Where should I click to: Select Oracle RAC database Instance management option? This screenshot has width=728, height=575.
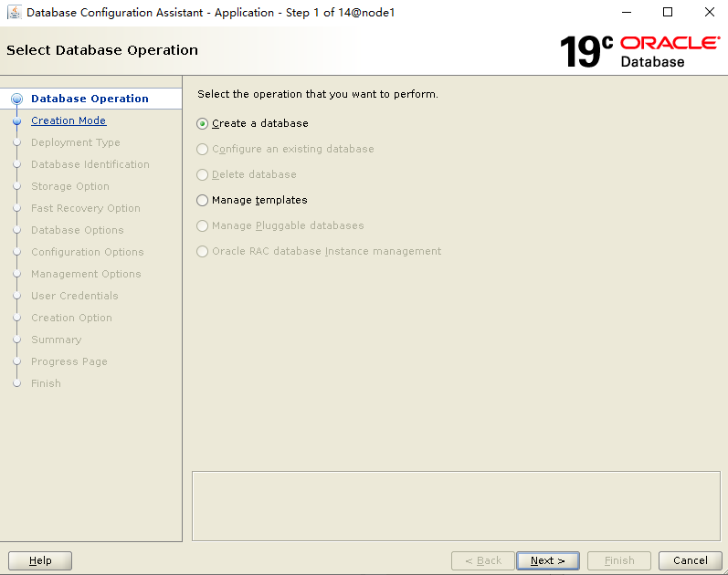[202, 251]
